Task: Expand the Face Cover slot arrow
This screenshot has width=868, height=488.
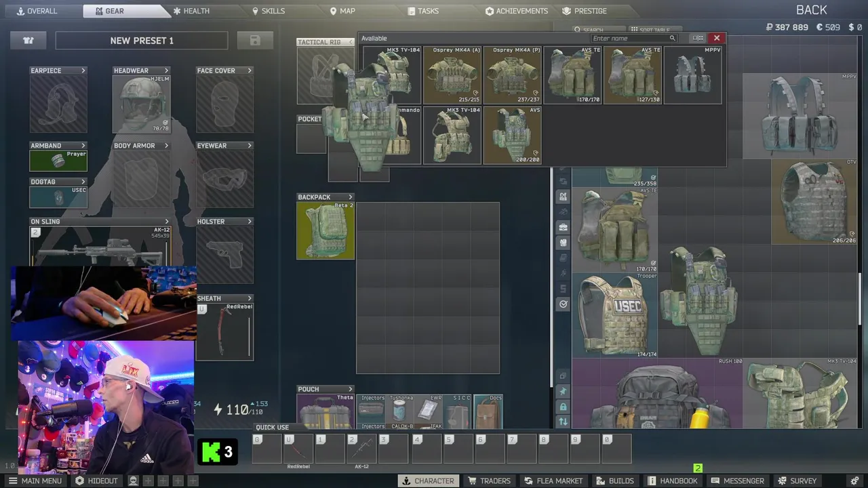Action: (x=250, y=70)
